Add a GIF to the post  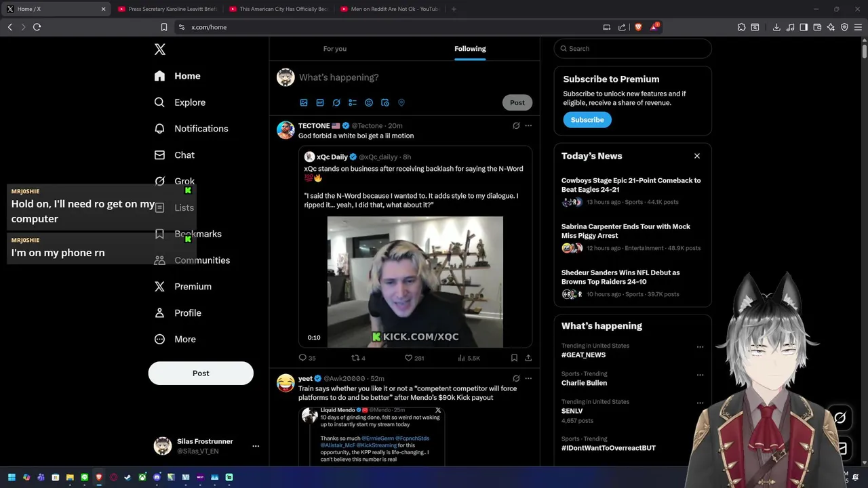[x=320, y=103]
